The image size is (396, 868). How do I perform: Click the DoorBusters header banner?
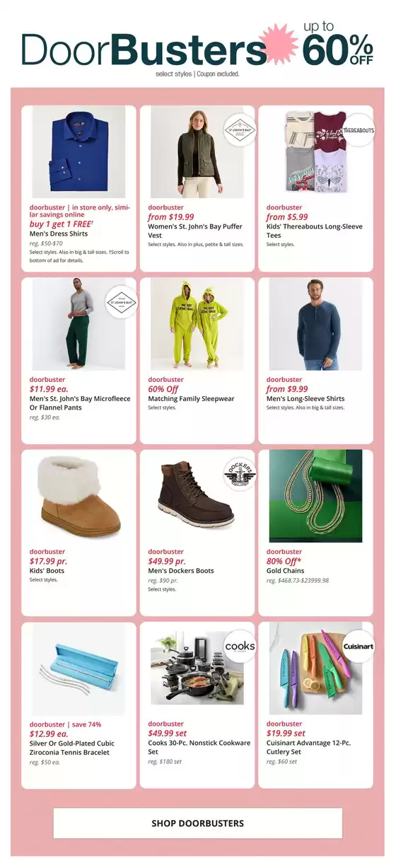coord(198,47)
